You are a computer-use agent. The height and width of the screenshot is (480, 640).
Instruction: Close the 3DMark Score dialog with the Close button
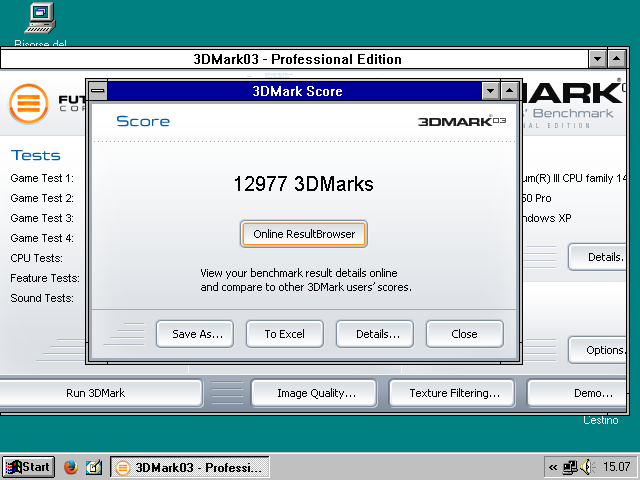pos(464,334)
